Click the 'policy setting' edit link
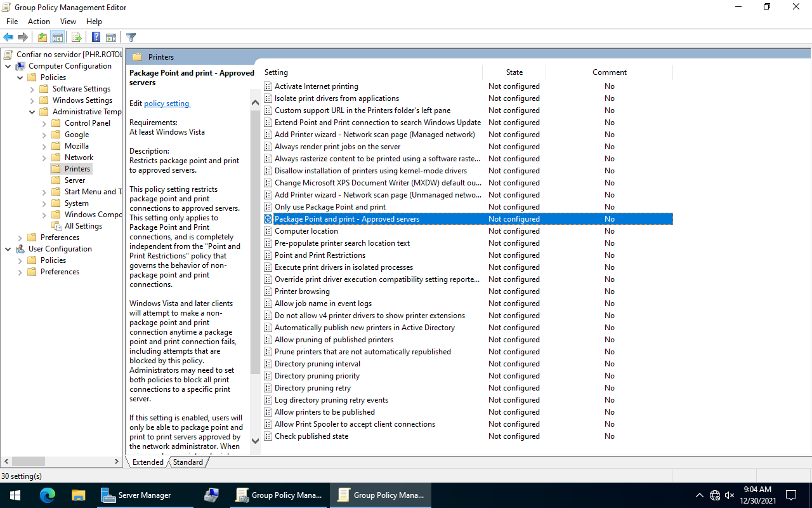Screen dimensions: 812x508 click(166, 104)
